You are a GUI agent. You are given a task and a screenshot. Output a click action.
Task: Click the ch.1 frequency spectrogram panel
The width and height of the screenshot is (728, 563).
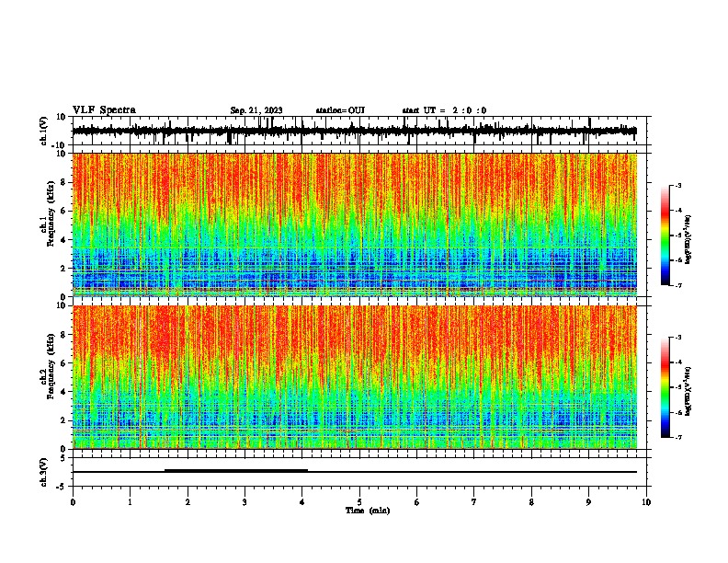(x=355, y=224)
